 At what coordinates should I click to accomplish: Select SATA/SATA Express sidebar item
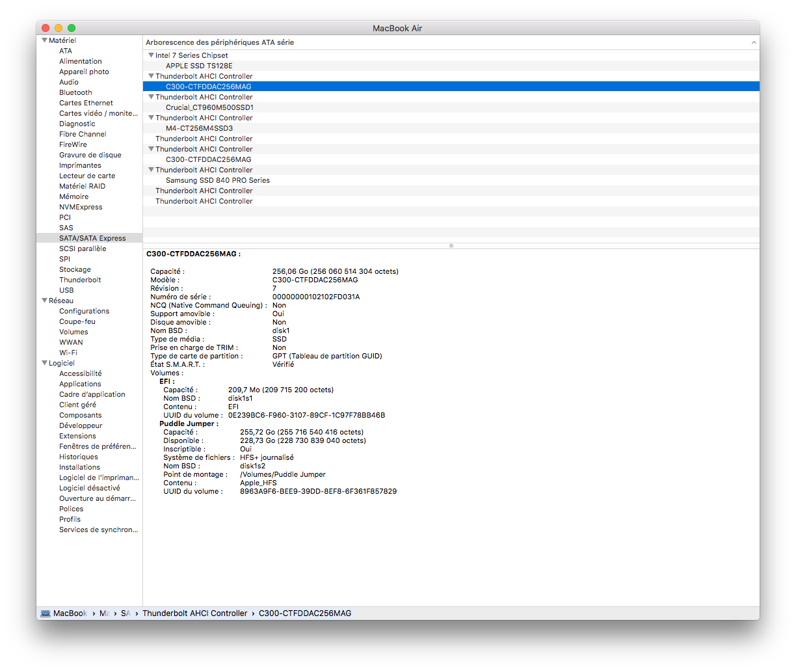[89, 238]
